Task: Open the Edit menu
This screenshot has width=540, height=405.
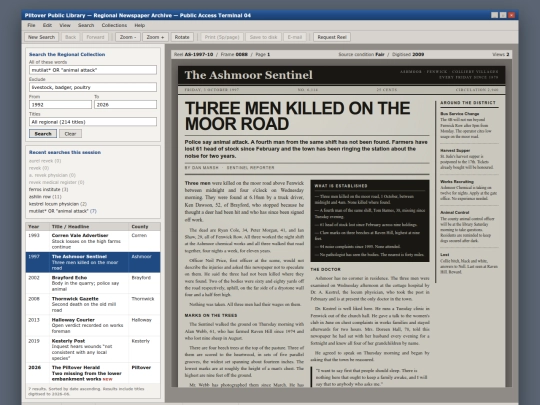Action: (47, 25)
